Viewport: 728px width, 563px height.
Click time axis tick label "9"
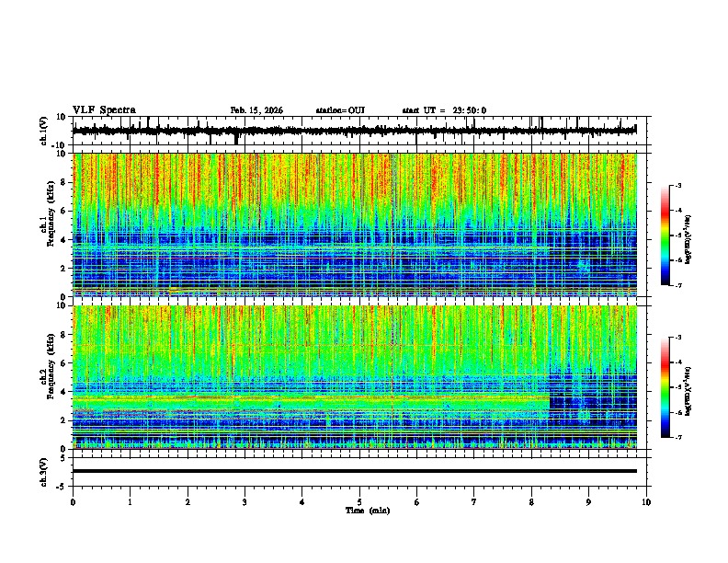(x=588, y=502)
